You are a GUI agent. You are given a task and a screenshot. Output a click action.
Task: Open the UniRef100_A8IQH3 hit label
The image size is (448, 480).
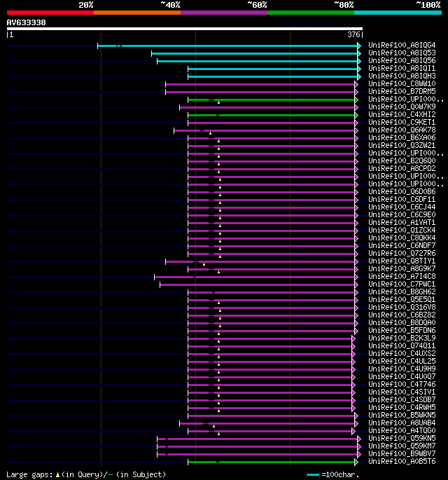pos(402,76)
